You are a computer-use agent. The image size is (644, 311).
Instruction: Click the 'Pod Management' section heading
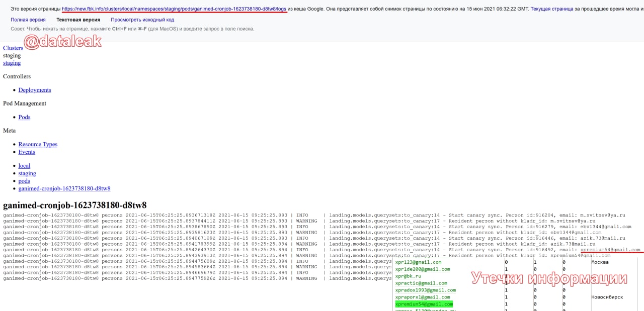pos(25,103)
